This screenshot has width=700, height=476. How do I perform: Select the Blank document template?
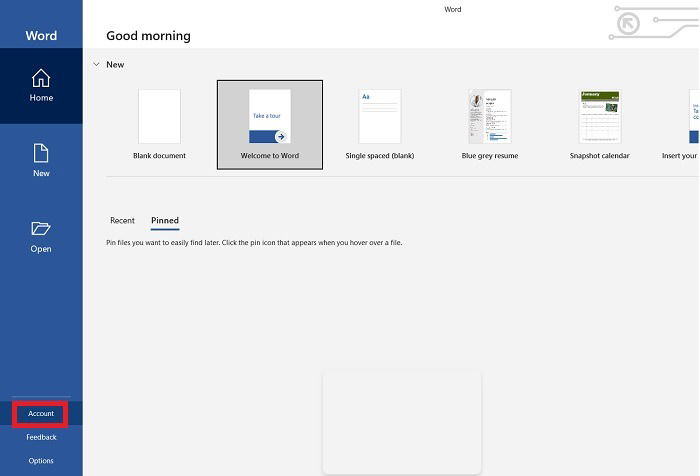pyautogui.click(x=159, y=125)
